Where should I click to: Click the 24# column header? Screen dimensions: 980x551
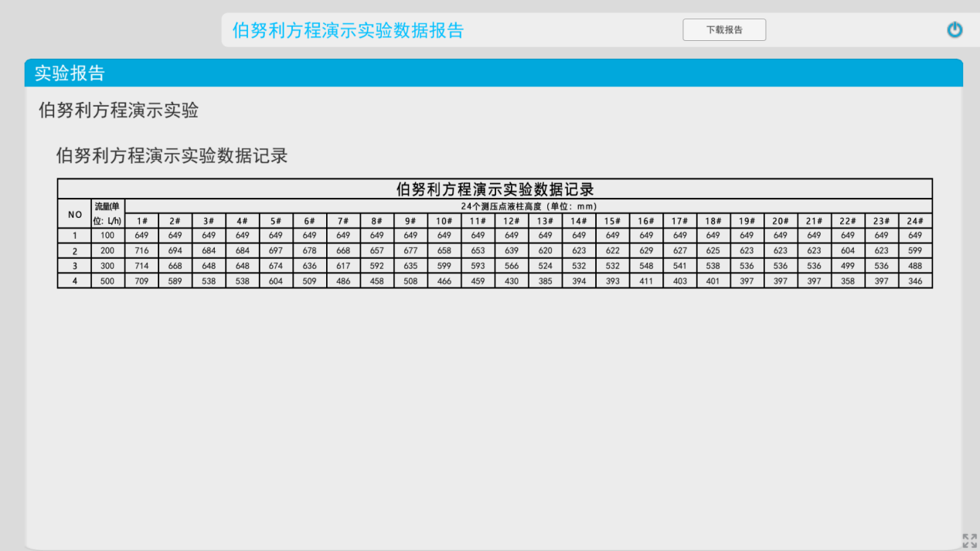pyautogui.click(x=915, y=221)
